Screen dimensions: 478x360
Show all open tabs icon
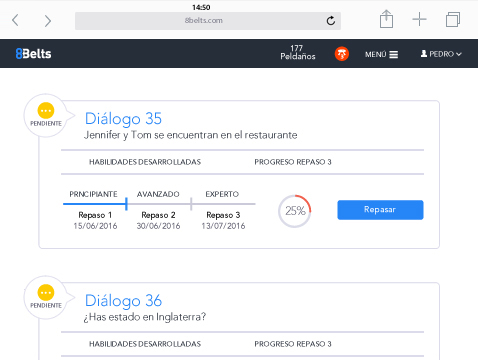[x=453, y=19]
